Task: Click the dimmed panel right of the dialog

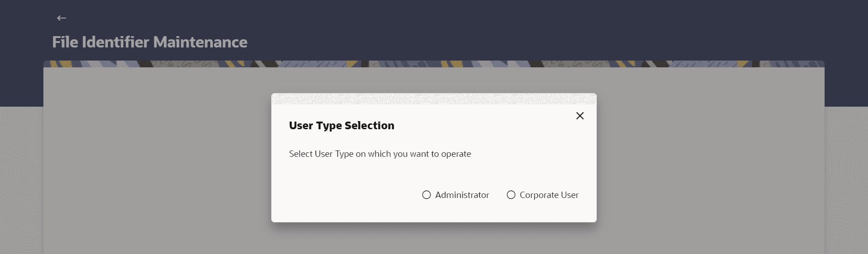Action: pos(710,158)
